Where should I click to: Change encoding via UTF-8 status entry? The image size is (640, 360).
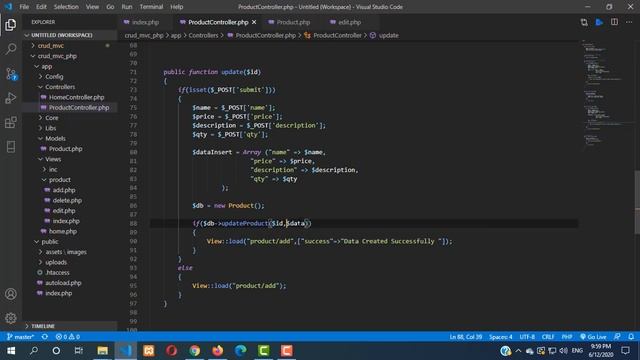point(527,337)
